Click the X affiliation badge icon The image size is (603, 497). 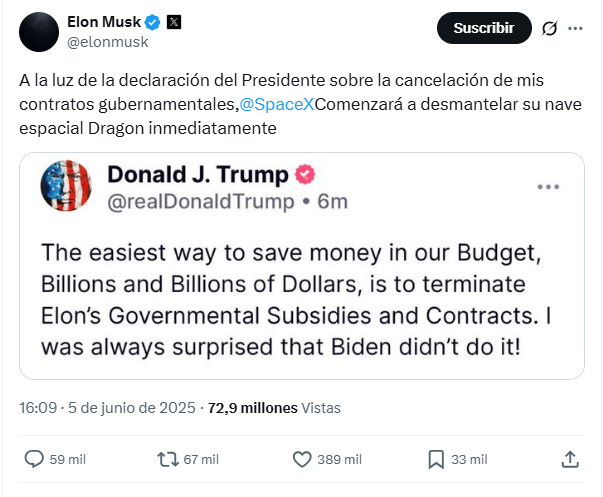[x=174, y=22]
